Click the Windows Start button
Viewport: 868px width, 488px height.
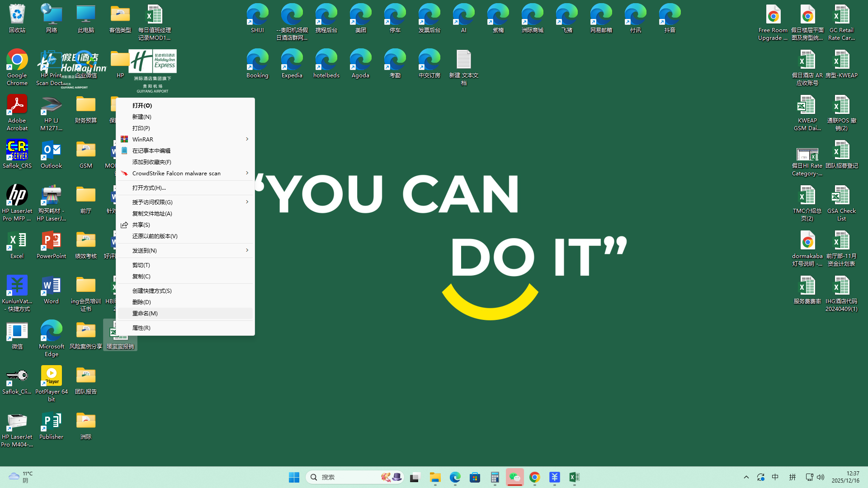pos(294,477)
